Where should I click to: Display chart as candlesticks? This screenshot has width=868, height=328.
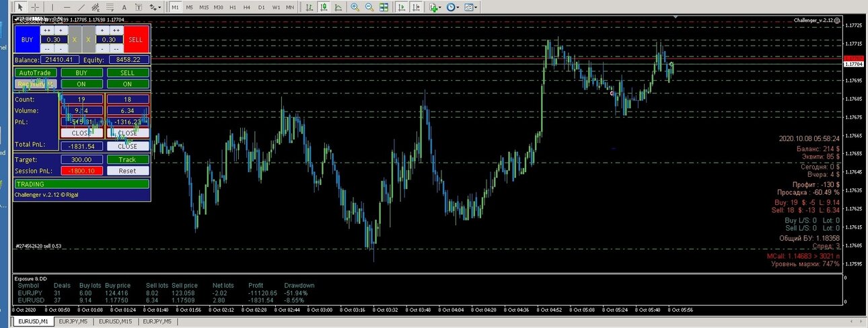(323, 7)
